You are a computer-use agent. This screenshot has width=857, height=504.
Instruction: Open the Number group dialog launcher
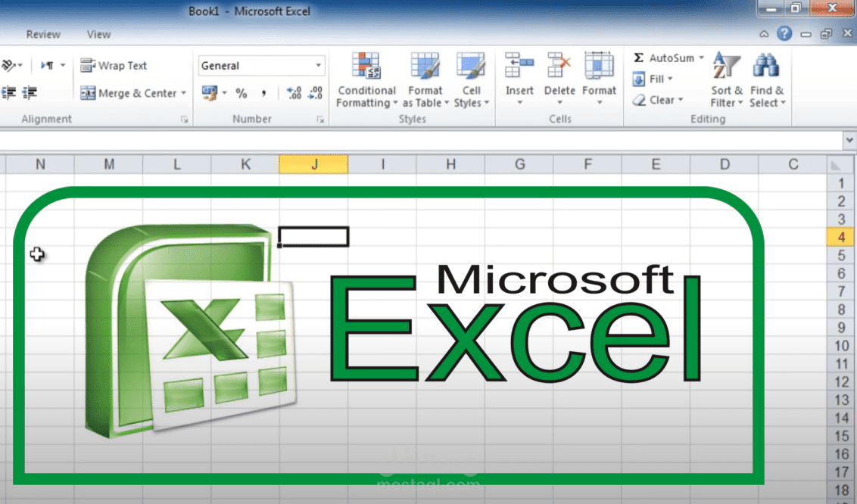coord(320,119)
